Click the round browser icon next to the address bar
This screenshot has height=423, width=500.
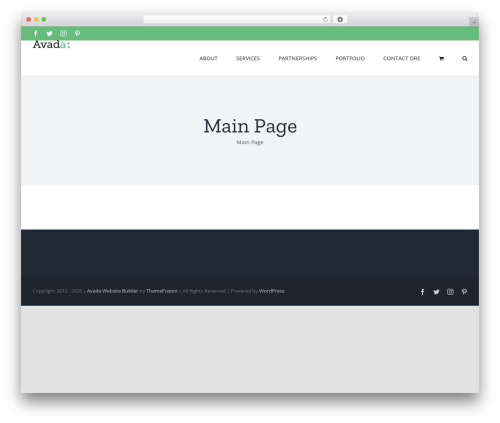(x=340, y=19)
